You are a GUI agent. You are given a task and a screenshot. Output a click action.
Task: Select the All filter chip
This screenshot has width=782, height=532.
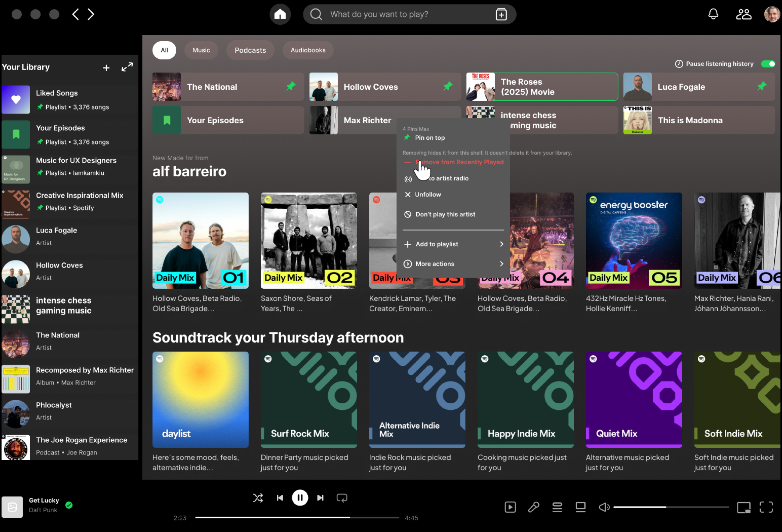[x=164, y=50]
